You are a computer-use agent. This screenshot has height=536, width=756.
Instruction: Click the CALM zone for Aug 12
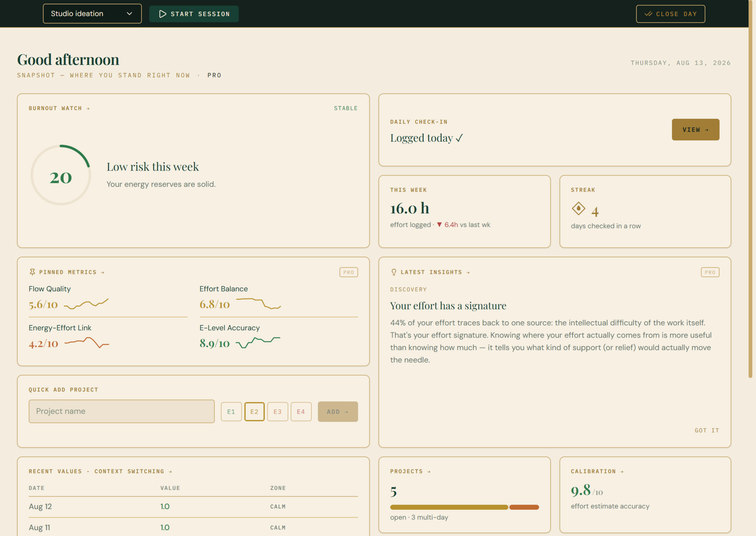point(278,507)
